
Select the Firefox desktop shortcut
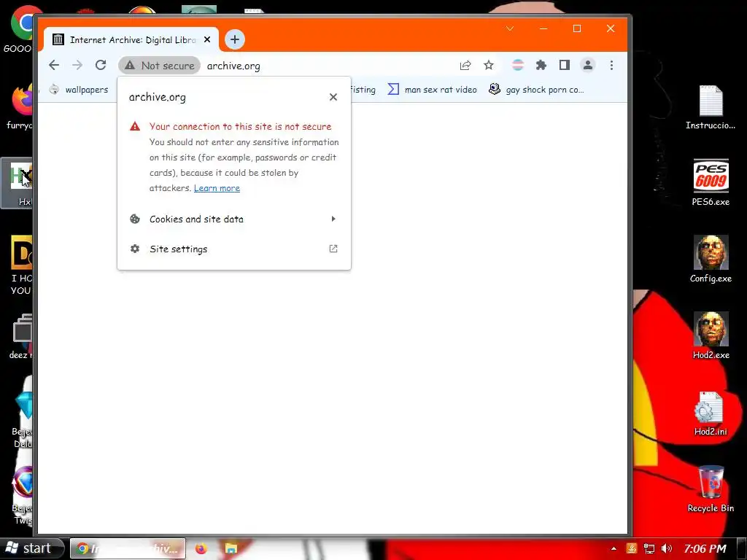pyautogui.click(x=20, y=107)
